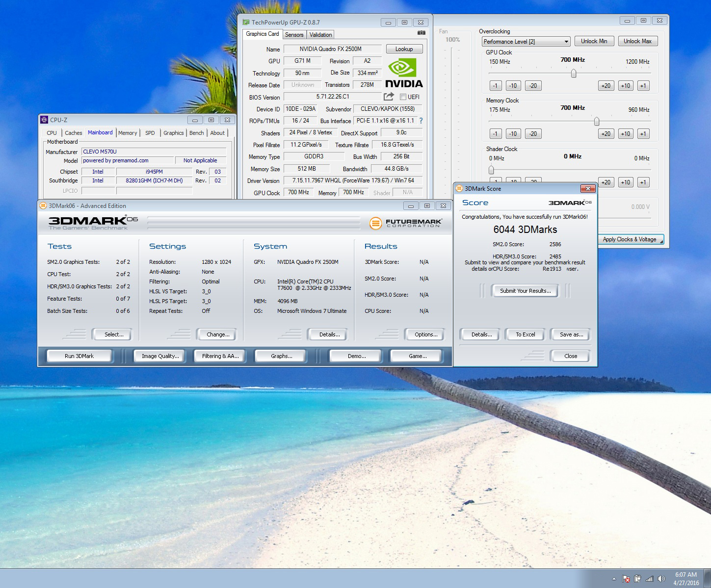Click Show Desktop strip at taskbar end
The width and height of the screenshot is (711, 588).
pos(708,579)
